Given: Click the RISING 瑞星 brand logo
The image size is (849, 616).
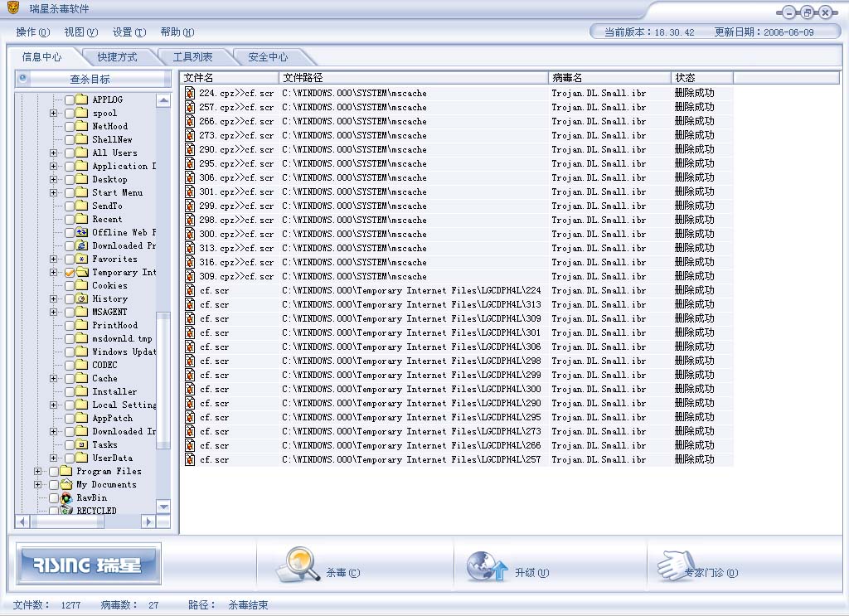Looking at the screenshot, I should [x=88, y=565].
